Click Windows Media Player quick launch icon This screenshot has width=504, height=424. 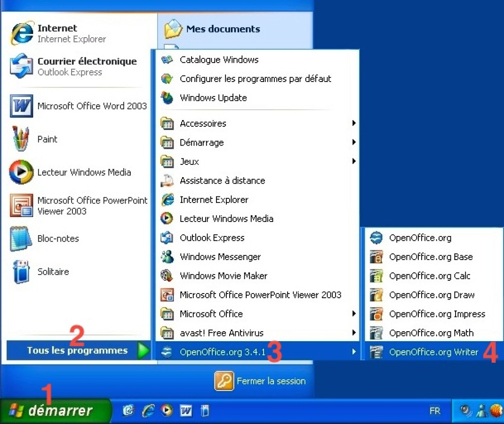coord(167,410)
